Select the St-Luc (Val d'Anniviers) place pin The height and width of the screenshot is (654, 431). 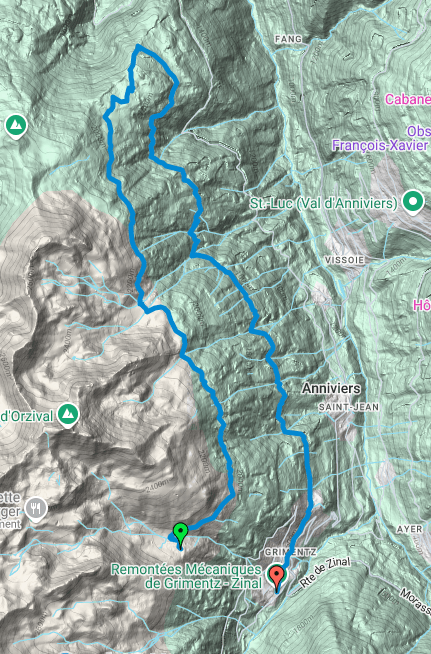coord(412,203)
